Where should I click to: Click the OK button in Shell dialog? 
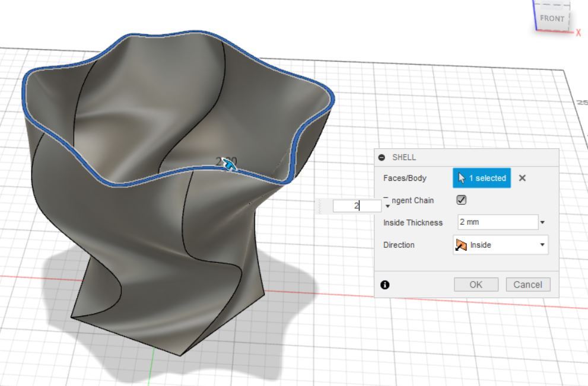(476, 285)
